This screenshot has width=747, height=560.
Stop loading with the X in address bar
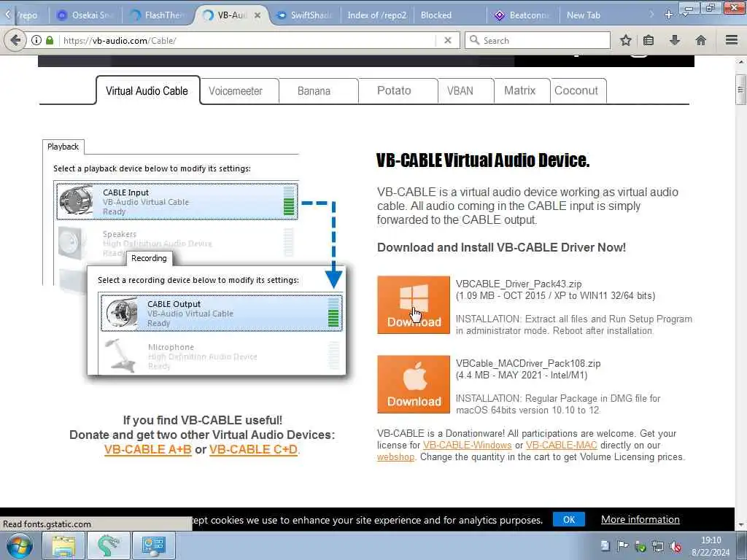point(448,41)
